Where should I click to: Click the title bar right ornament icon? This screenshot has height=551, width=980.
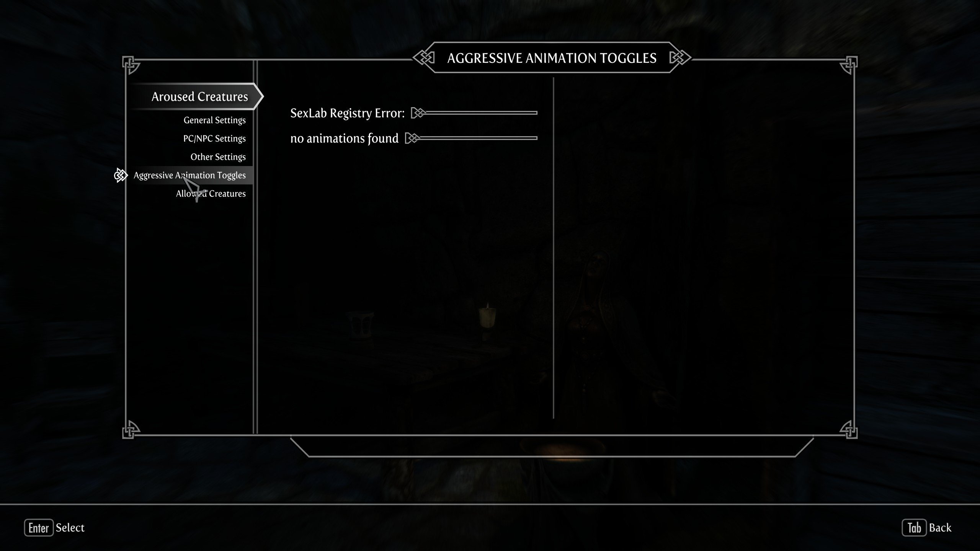pyautogui.click(x=676, y=58)
